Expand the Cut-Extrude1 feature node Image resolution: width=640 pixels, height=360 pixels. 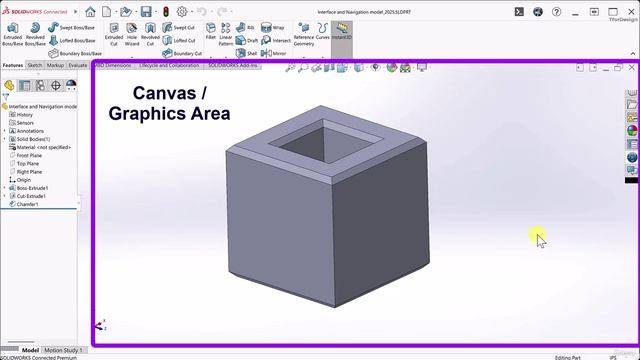click(x=4, y=196)
